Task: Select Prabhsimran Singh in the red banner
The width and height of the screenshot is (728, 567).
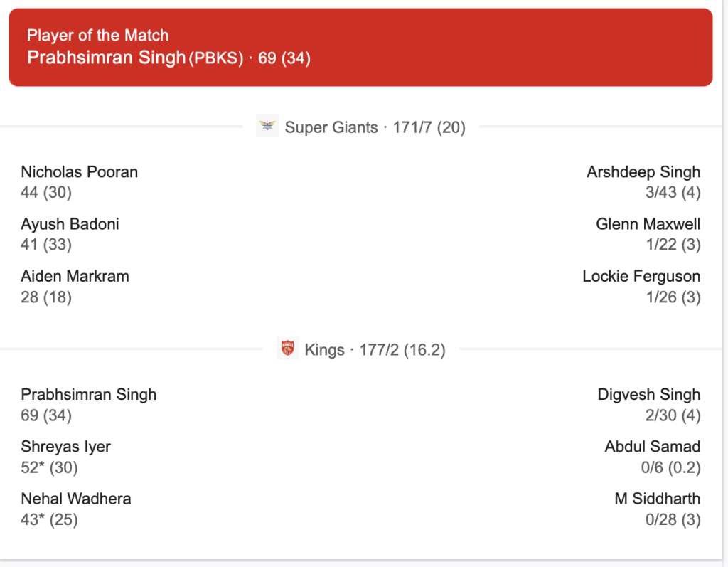Action: point(106,58)
